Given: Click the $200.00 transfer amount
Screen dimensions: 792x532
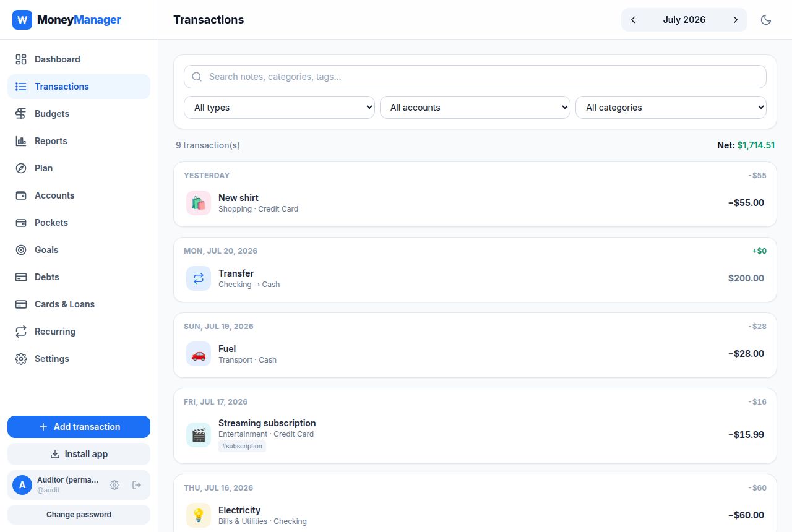Looking at the screenshot, I should (746, 278).
